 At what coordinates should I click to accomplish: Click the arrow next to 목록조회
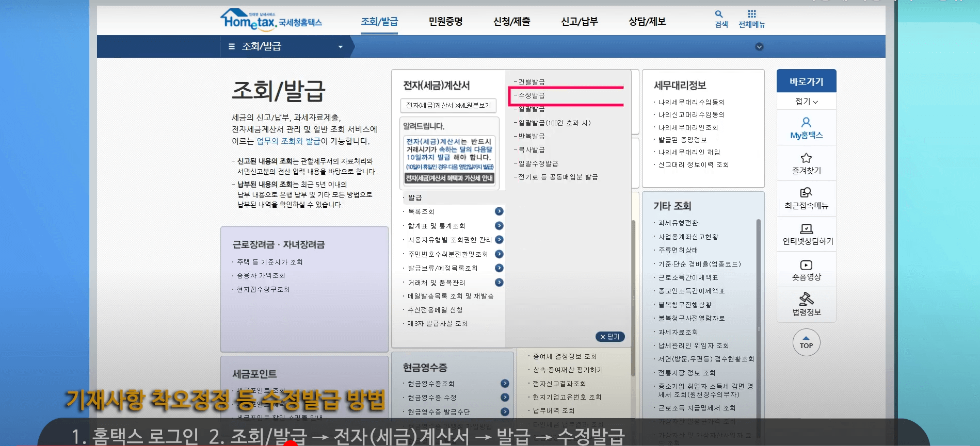pos(499,211)
